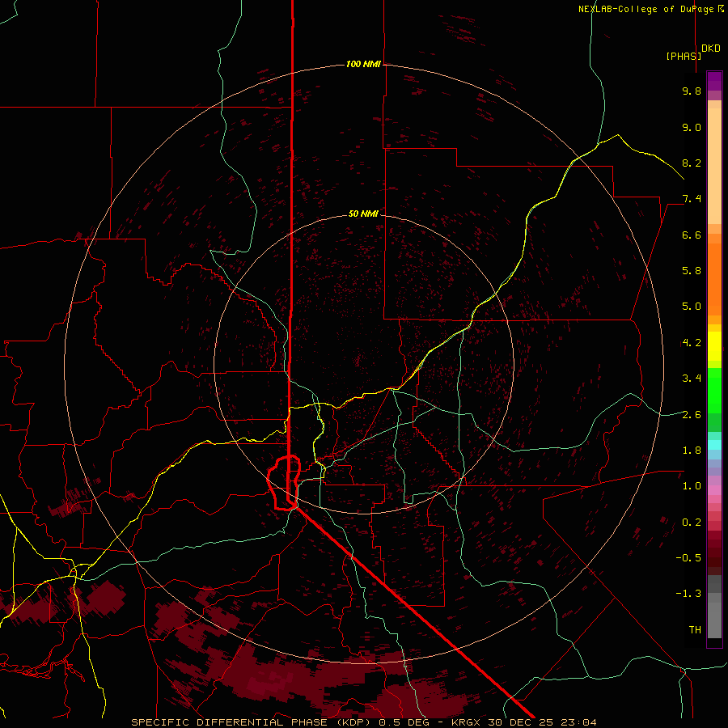Click the 1.0 value on the color scale
Screen dimensions: 728x728
pyautogui.click(x=692, y=486)
